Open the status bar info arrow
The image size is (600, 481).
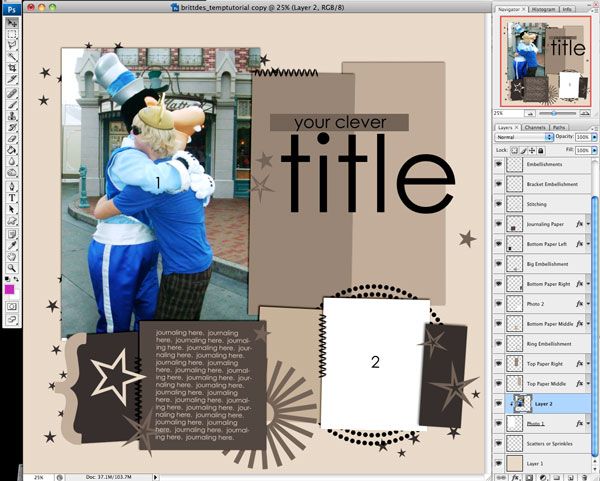(x=155, y=477)
